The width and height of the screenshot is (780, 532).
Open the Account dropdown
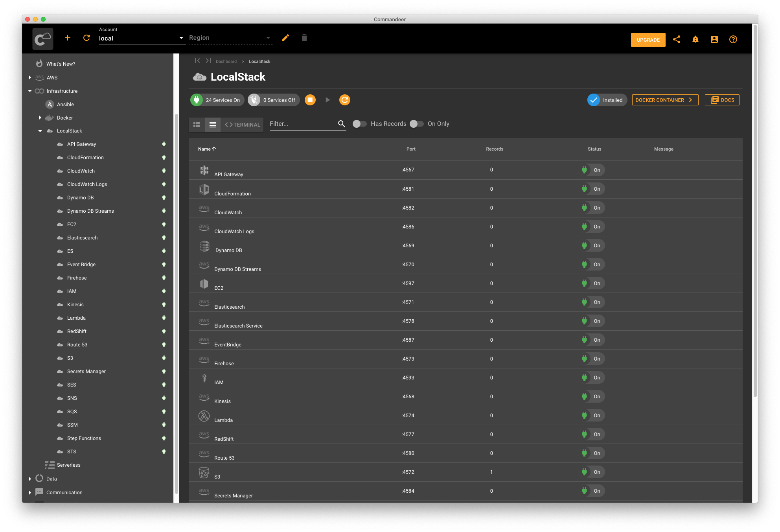click(x=142, y=38)
